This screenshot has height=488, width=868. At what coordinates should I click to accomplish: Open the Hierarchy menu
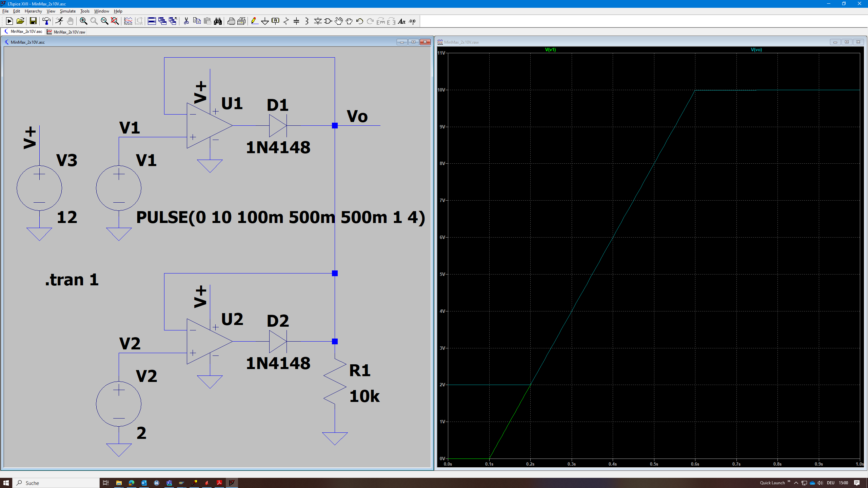pos(33,11)
